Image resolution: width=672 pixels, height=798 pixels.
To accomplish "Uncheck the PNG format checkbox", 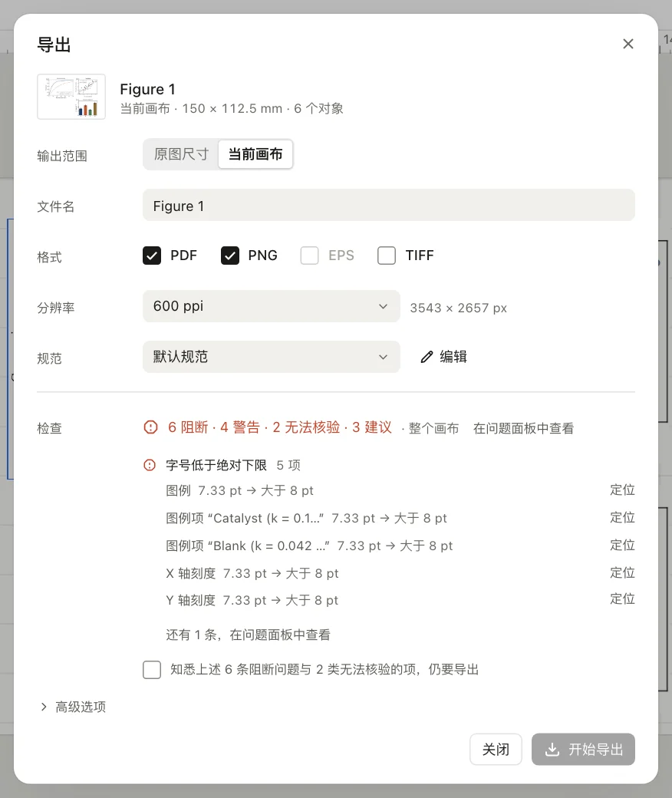I will click(x=230, y=256).
